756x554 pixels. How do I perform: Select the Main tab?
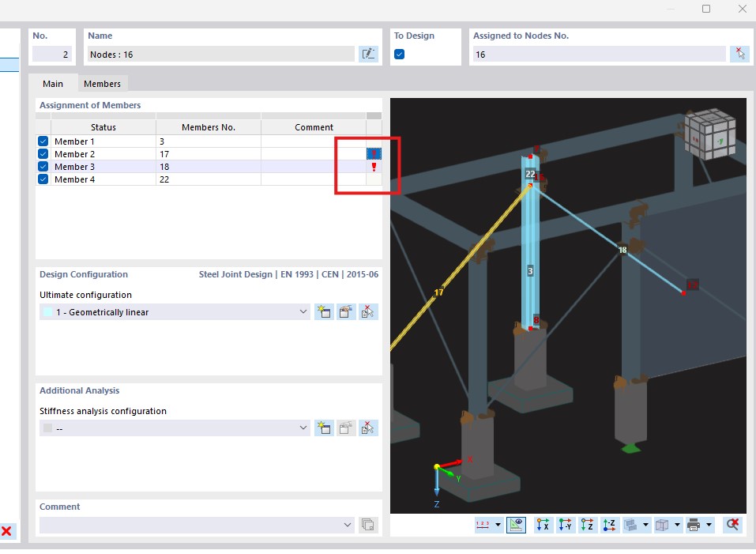point(53,84)
